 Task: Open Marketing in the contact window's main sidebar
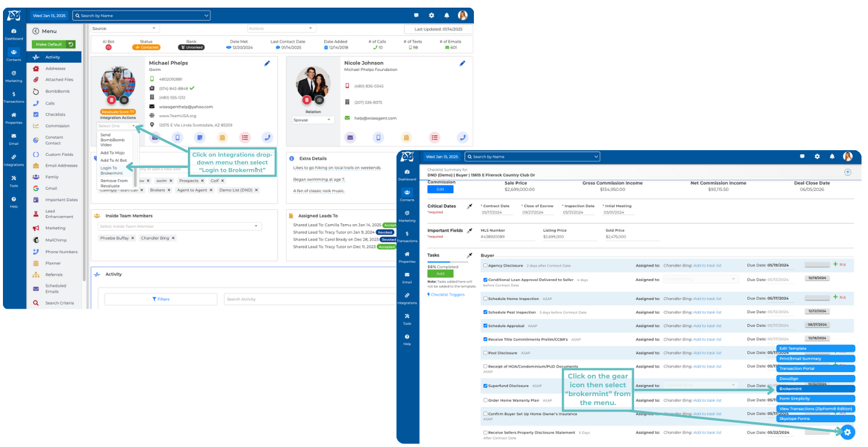click(14, 76)
